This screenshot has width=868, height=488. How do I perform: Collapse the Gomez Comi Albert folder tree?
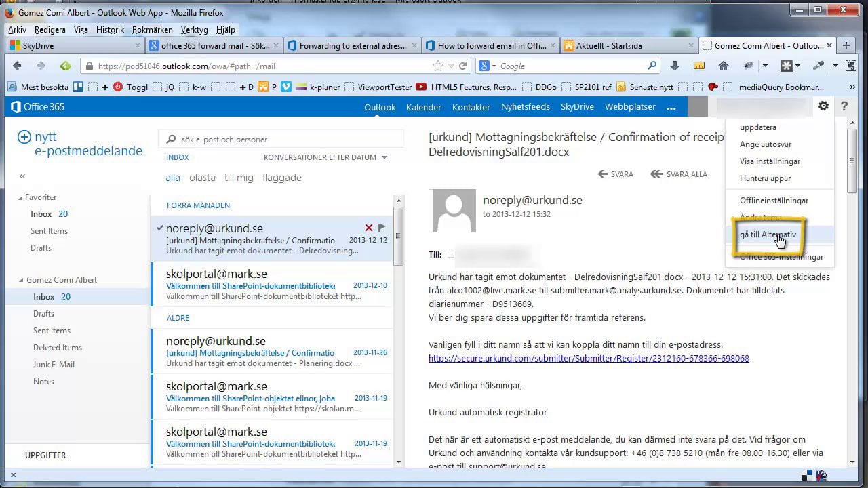20,280
